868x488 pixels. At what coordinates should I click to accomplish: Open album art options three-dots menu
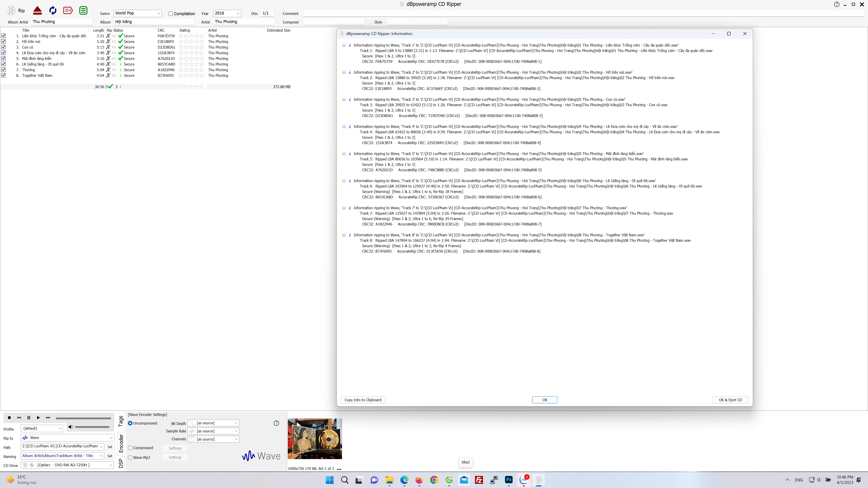point(339,469)
